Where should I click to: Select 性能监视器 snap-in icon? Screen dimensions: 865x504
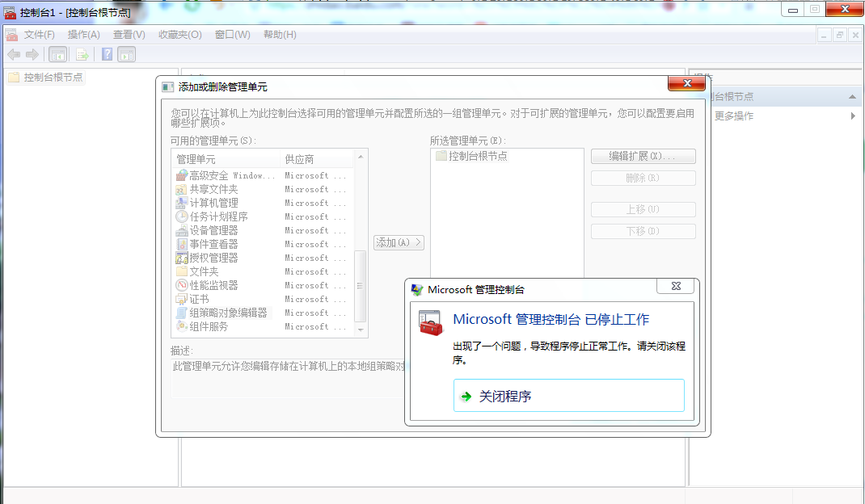(182, 285)
